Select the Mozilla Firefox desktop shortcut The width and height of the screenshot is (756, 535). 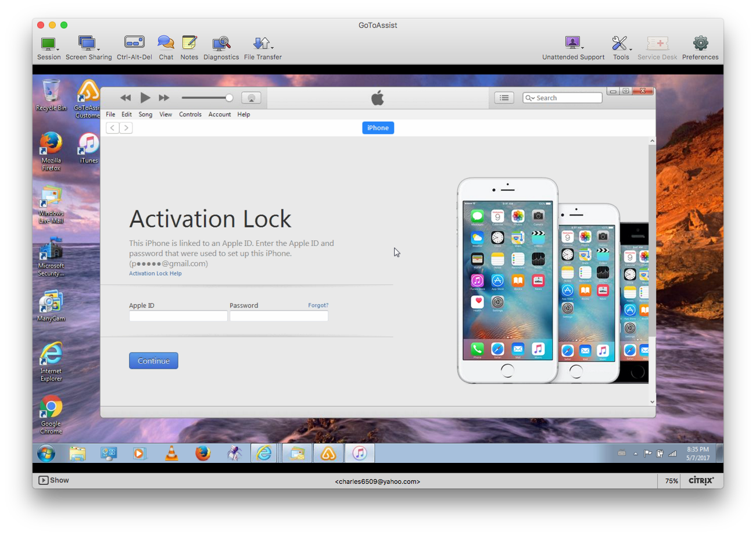pyautogui.click(x=51, y=151)
